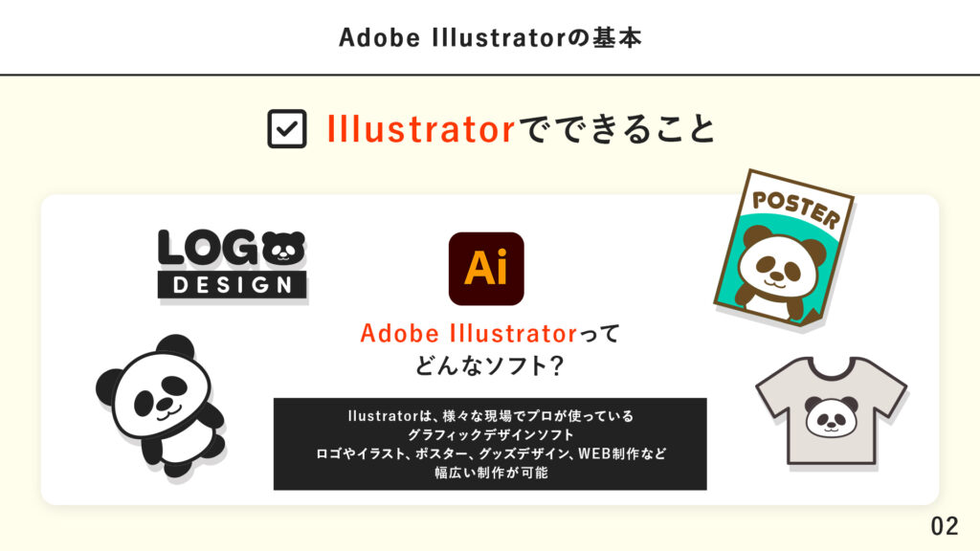Select the line Ilustratorは、様々な現場でプロが使っている
Viewport: 980px width, 551px height.
tap(491, 416)
